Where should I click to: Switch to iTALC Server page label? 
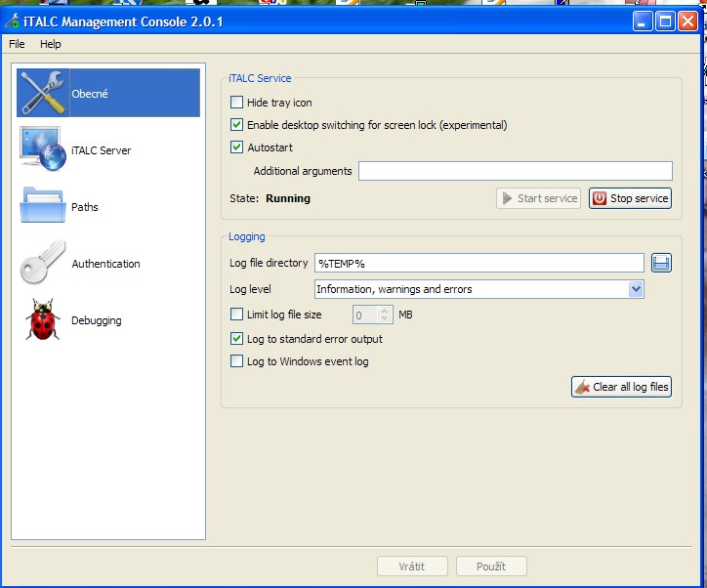click(x=101, y=150)
